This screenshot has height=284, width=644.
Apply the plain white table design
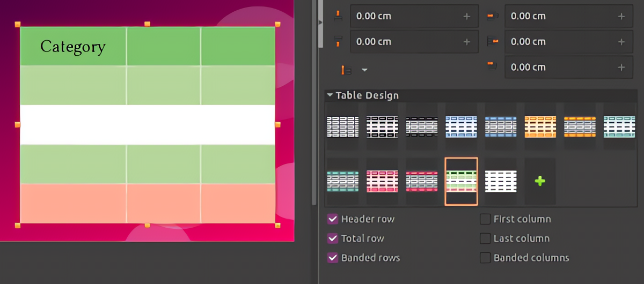(501, 181)
